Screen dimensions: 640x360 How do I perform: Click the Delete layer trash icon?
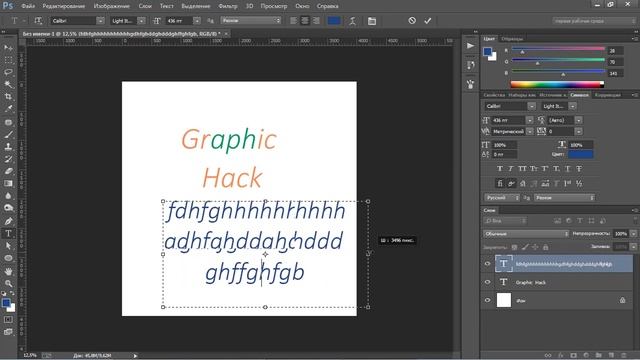coord(623,356)
